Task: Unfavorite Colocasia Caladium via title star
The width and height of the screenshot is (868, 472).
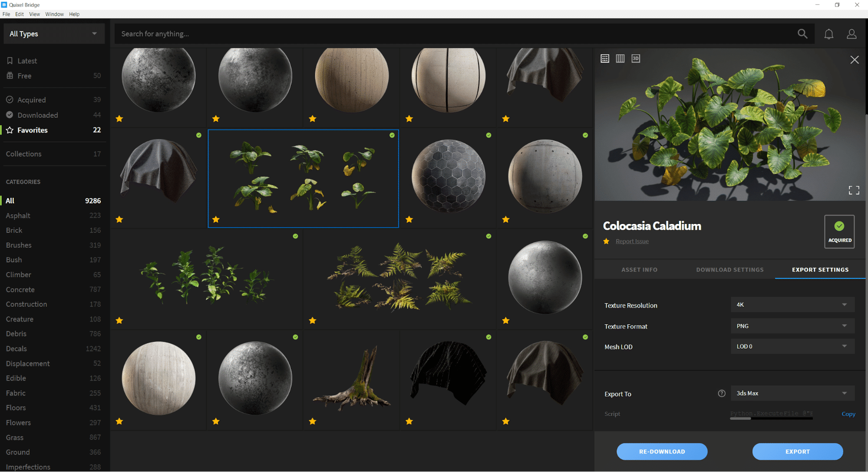Action: coord(606,241)
